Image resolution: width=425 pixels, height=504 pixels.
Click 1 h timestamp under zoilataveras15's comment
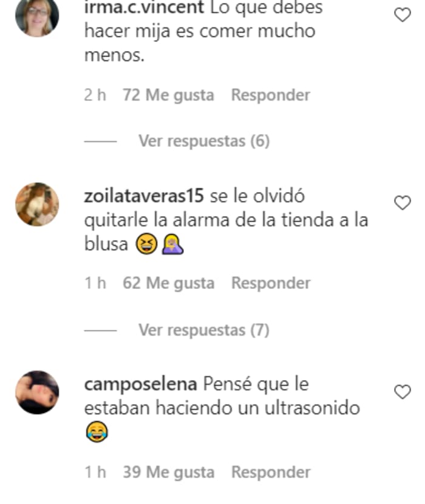(95, 283)
